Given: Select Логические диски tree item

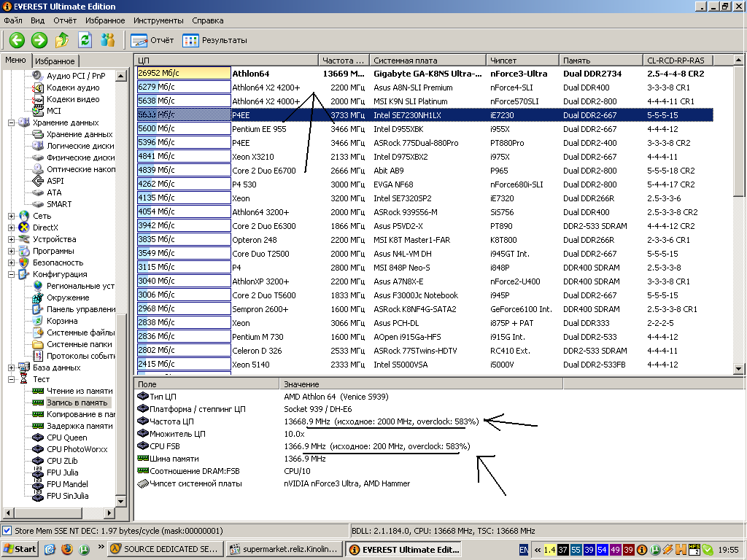Looking at the screenshot, I should tap(80, 146).
